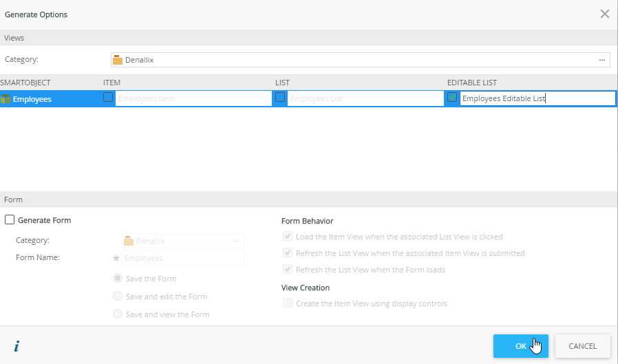Image resolution: width=618 pixels, height=364 pixels.
Task: Toggle the Editable List view checkbox
Action: 452,98
